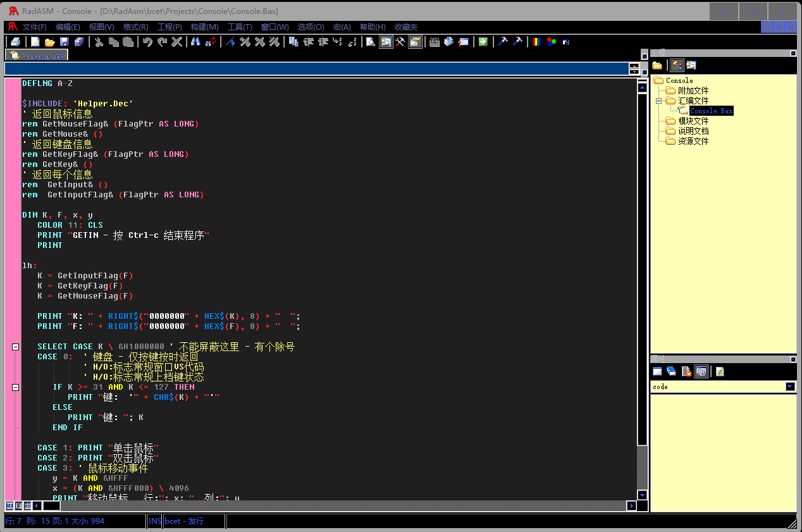This screenshot has width=802, height=532.
Task: Select Console.Bas in the project tree
Action: pyautogui.click(x=711, y=111)
